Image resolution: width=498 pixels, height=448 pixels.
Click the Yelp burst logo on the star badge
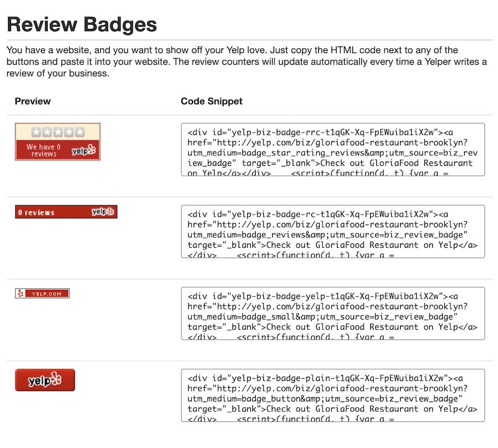point(82,150)
